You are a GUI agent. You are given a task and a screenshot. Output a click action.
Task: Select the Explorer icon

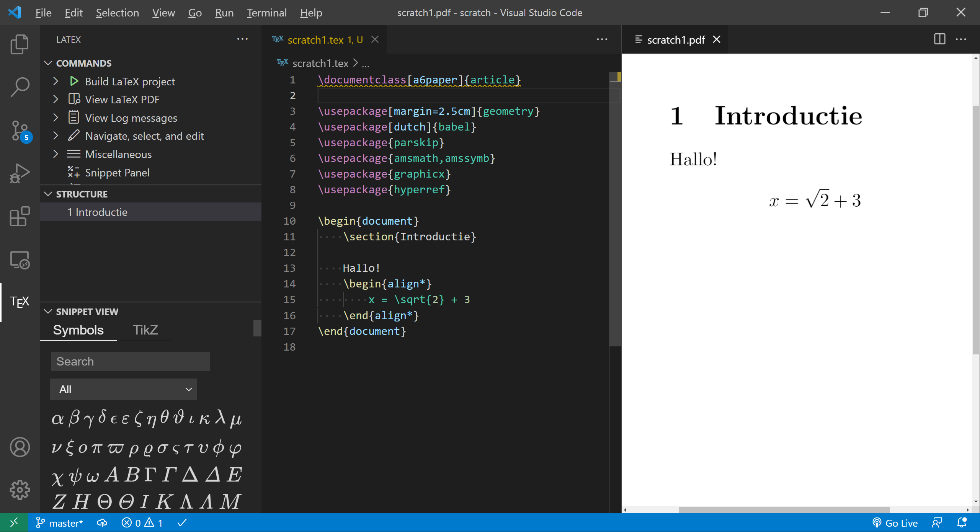tap(19, 44)
